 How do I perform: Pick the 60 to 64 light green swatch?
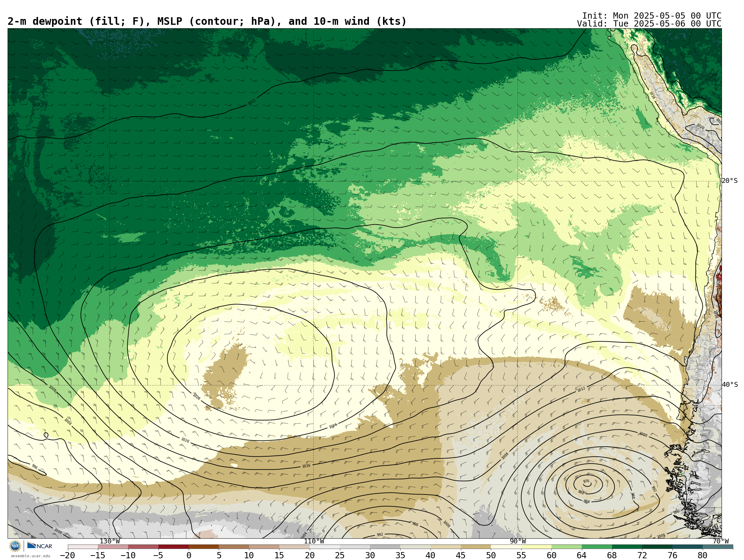[567, 547]
